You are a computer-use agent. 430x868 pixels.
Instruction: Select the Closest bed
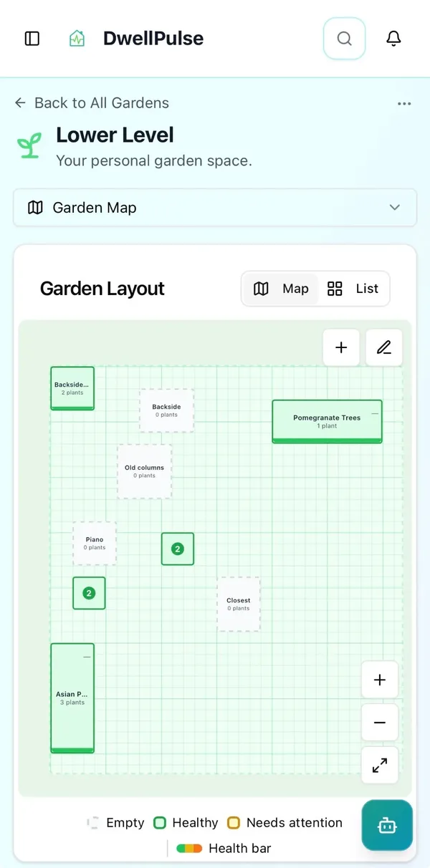(x=239, y=604)
